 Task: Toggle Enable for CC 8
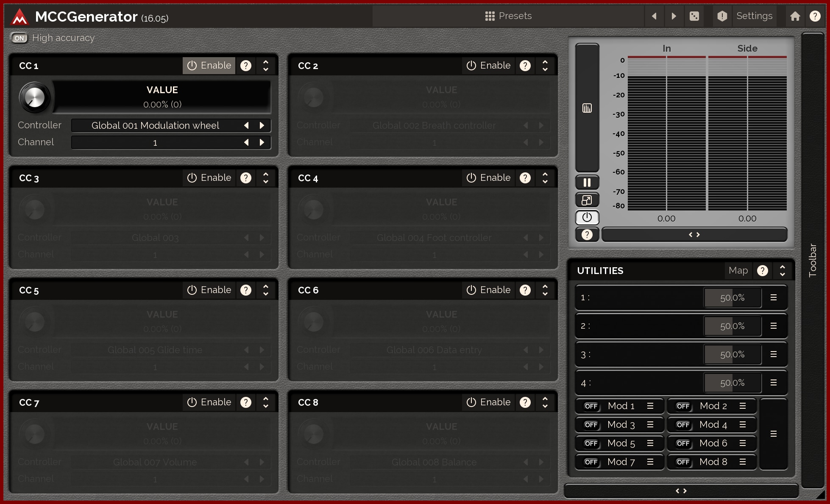click(x=488, y=402)
